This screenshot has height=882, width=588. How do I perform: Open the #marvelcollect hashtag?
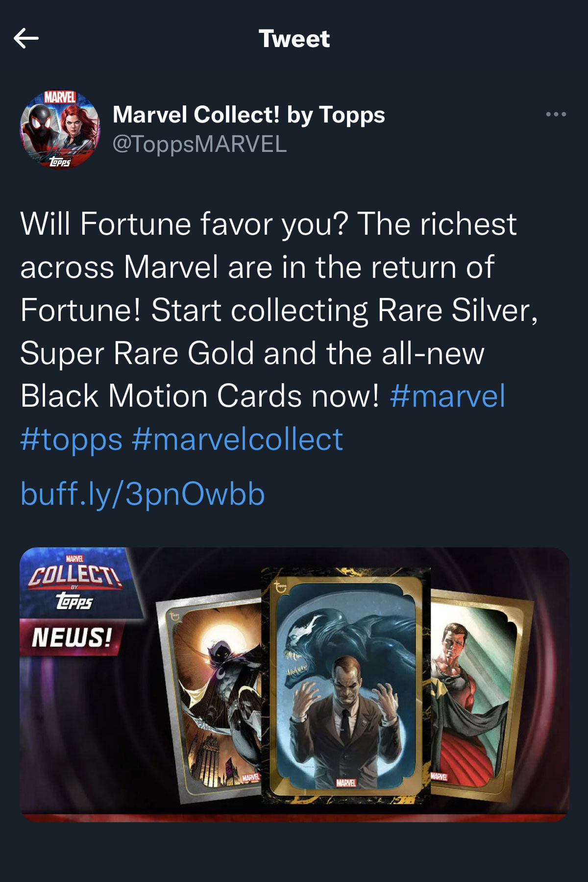[237, 439]
